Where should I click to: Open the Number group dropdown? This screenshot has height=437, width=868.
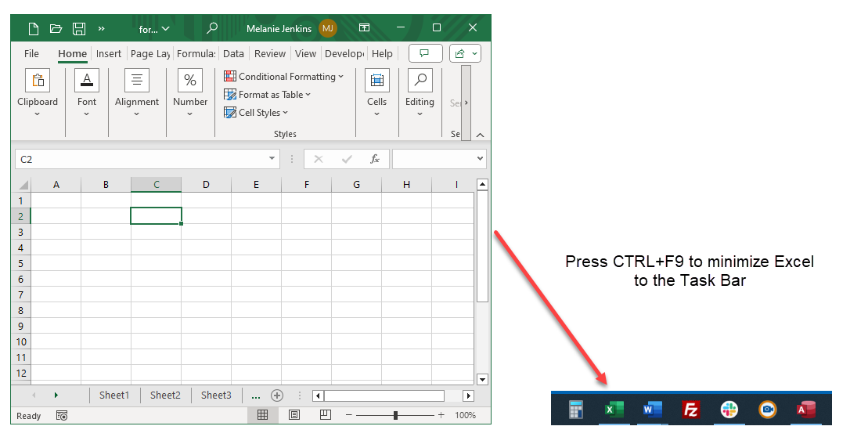(190, 93)
